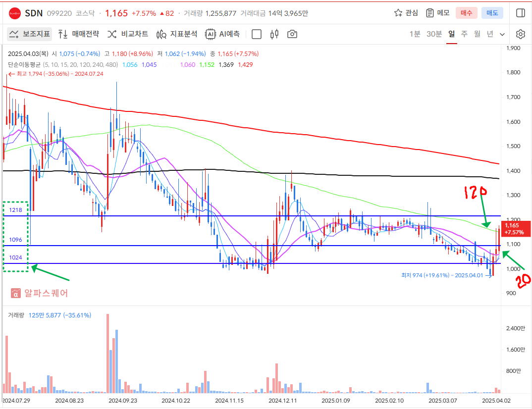Switch to the 1분 one-minute timeframe

pyautogui.click(x=415, y=34)
